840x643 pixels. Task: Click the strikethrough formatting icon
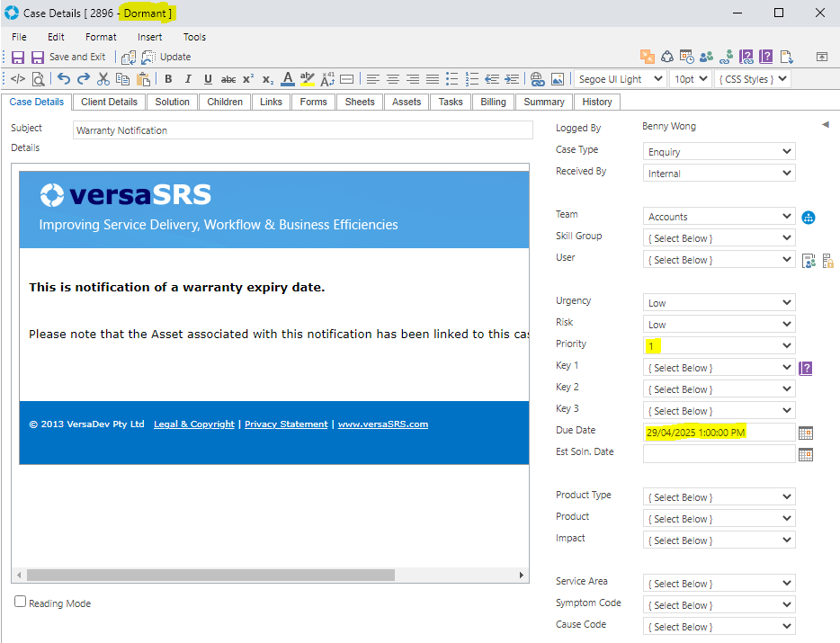228,79
